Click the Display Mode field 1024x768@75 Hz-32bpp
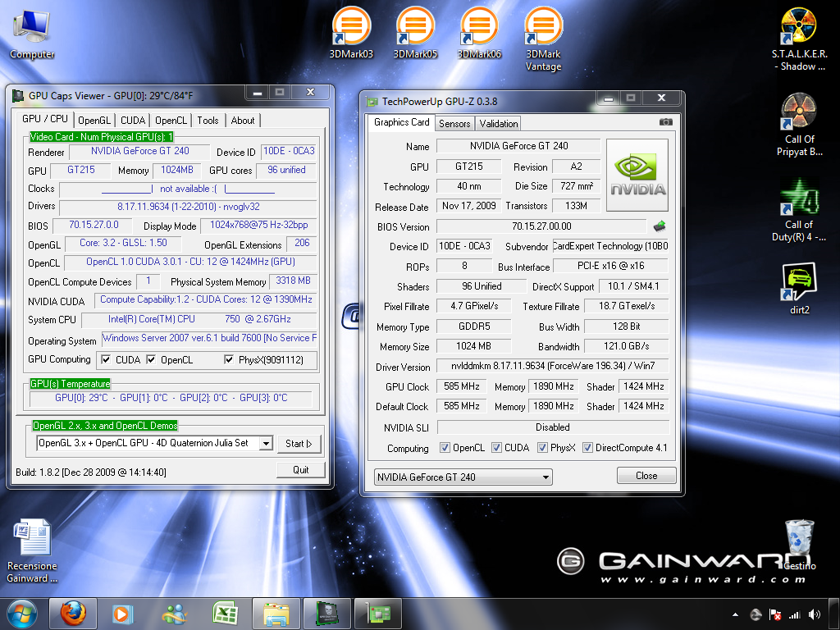 [258, 225]
